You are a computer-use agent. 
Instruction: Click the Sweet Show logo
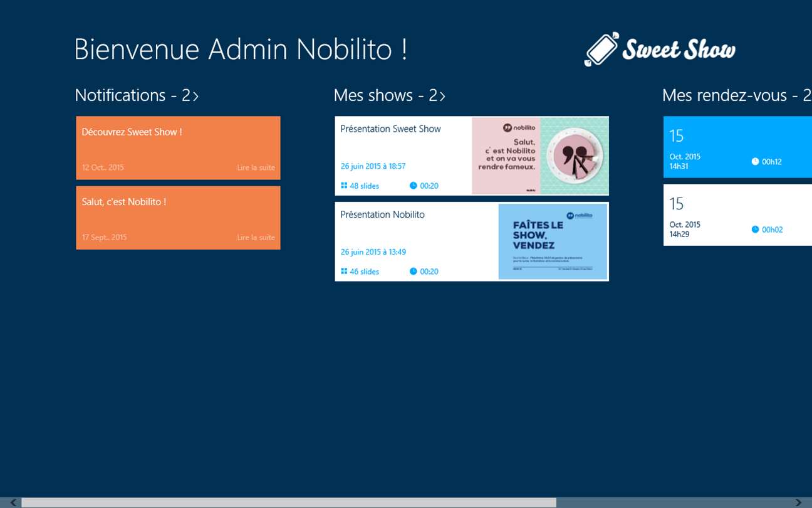tap(660, 49)
